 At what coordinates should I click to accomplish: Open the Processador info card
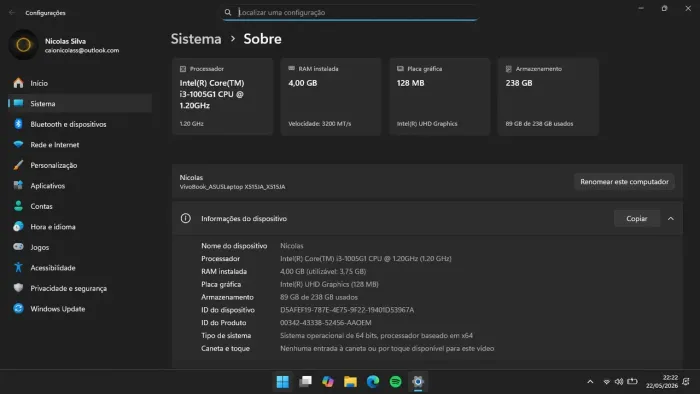(x=222, y=96)
